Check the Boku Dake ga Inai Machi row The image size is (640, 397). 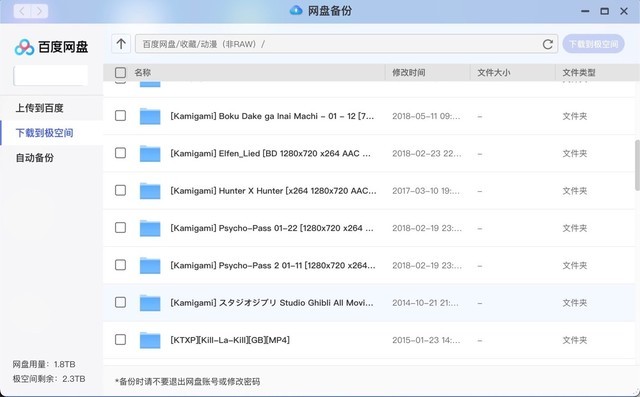pyautogui.click(x=120, y=115)
